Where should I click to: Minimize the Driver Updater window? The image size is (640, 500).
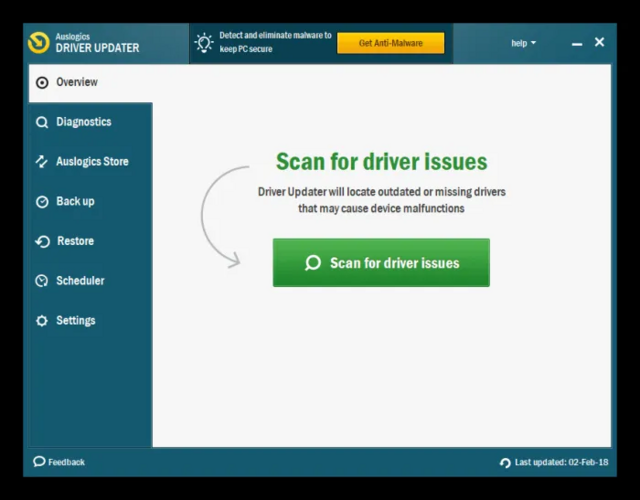click(x=577, y=43)
